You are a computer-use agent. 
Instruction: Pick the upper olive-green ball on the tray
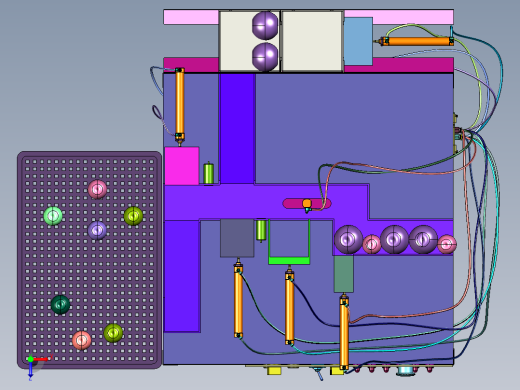[133, 216]
